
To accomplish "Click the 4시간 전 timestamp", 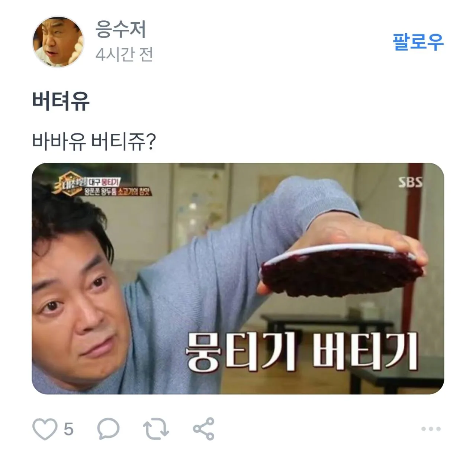I will [124, 55].
